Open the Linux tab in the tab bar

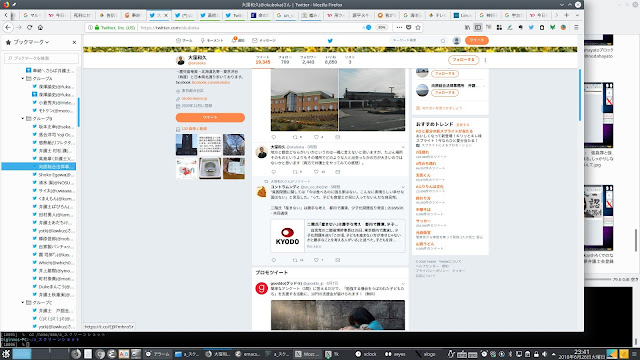pyautogui.click(x=463, y=15)
